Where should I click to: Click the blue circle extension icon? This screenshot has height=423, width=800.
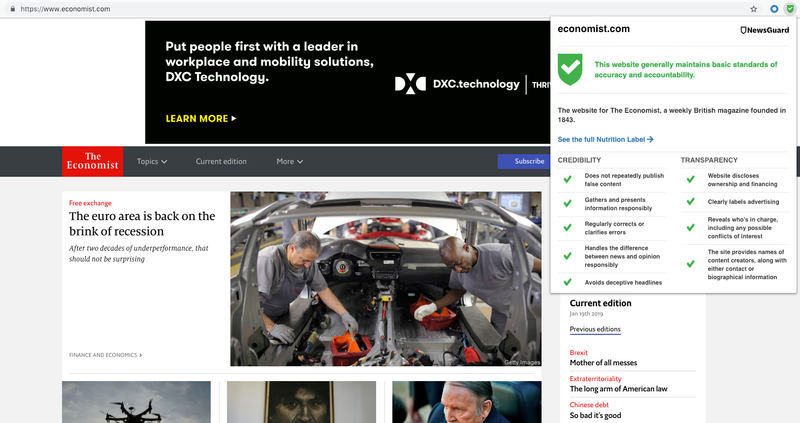774,9
